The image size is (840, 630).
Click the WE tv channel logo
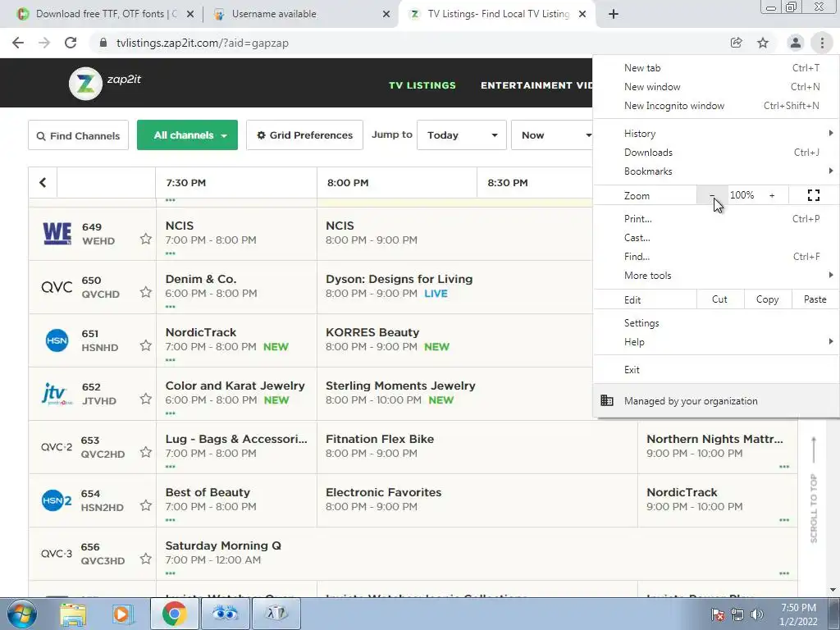pyautogui.click(x=57, y=234)
